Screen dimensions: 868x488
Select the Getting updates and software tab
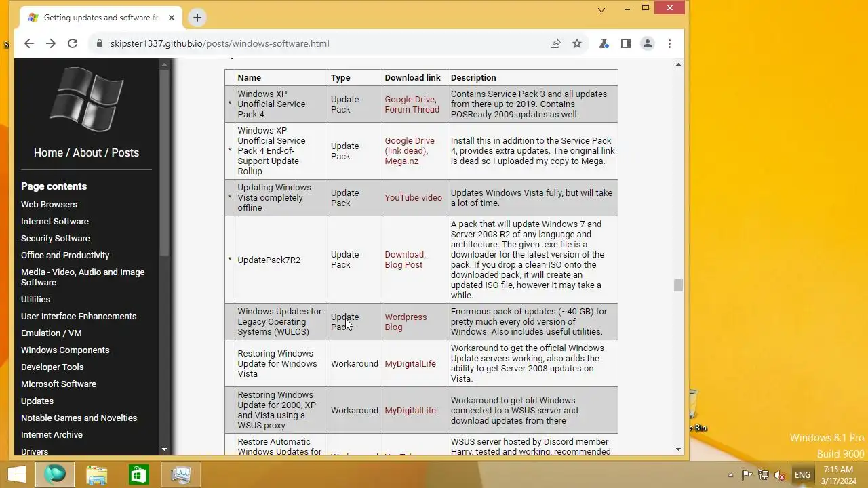coord(100,18)
